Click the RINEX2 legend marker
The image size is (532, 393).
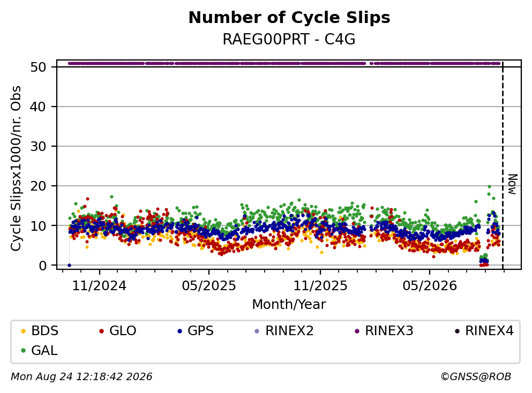click(x=257, y=331)
